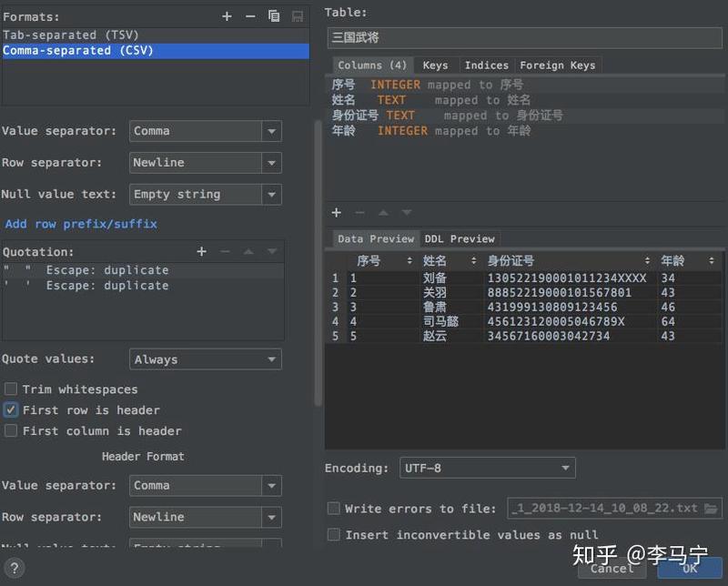Switch to the Foreign Keys tab
This screenshot has height=586, width=728.
click(557, 66)
